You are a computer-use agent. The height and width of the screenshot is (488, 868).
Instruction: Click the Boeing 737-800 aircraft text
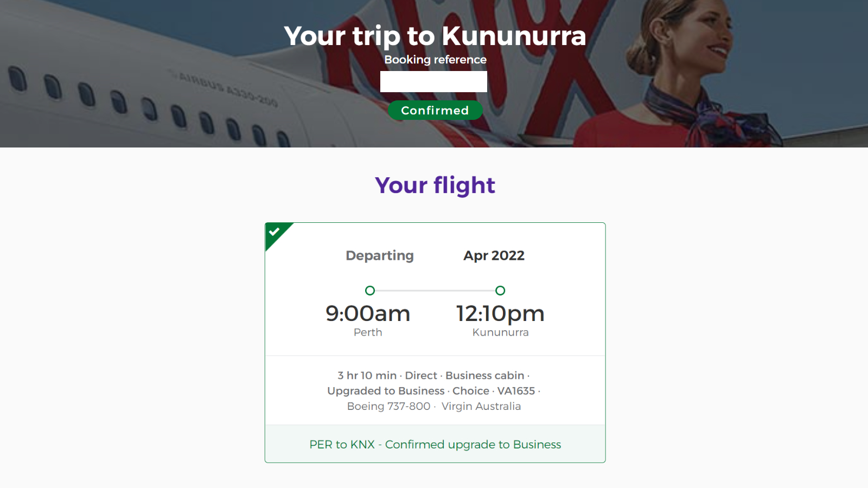(388, 406)
